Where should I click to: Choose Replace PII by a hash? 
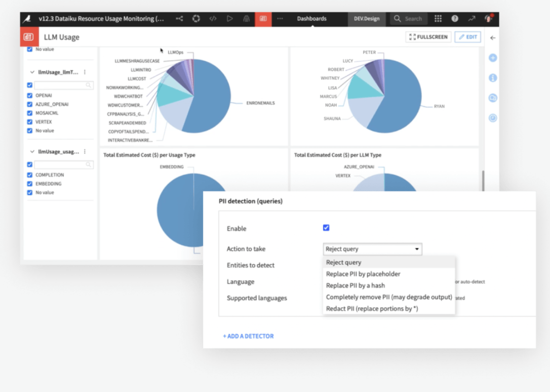point(388,285)
